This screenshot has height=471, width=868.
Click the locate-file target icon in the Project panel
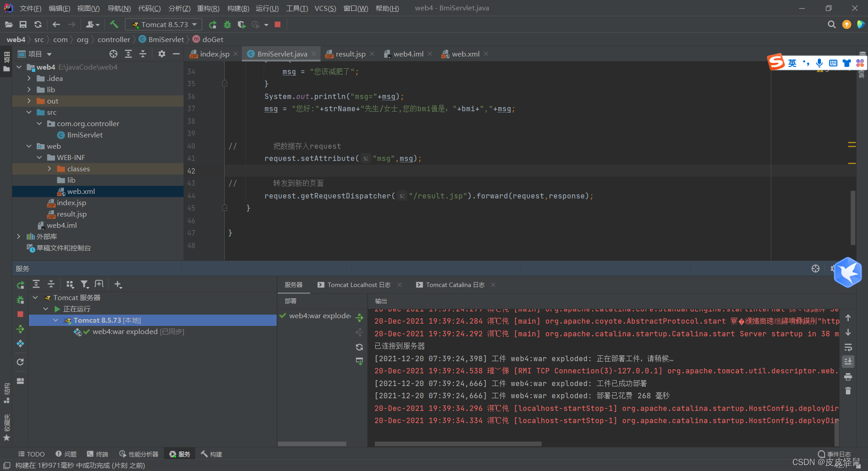click(113, 54)
